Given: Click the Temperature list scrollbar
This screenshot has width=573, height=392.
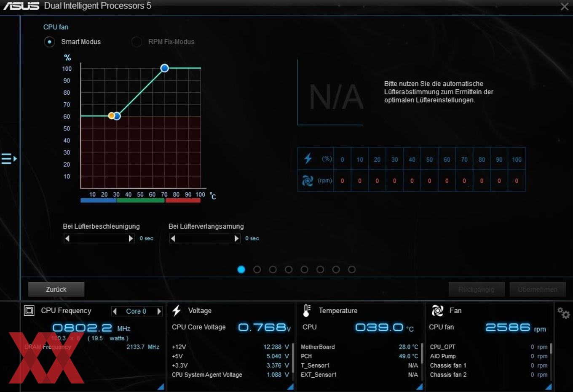Looking at the screenshot, I should coord(422,353).
